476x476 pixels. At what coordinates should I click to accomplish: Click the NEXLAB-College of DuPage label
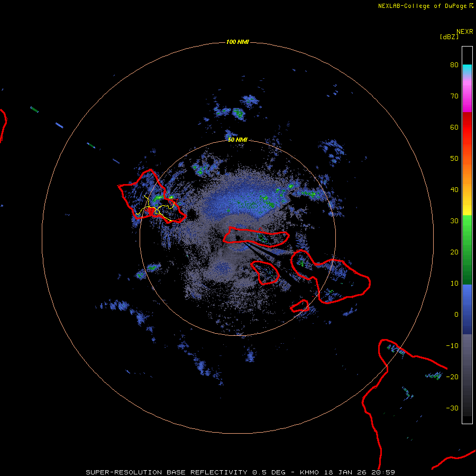pyautogui.click(x=423, y=6)
